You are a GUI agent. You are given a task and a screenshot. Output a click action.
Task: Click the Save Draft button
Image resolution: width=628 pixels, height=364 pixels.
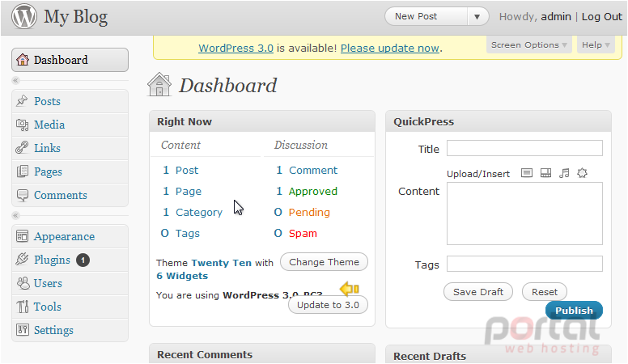click(x=478, y=292)
